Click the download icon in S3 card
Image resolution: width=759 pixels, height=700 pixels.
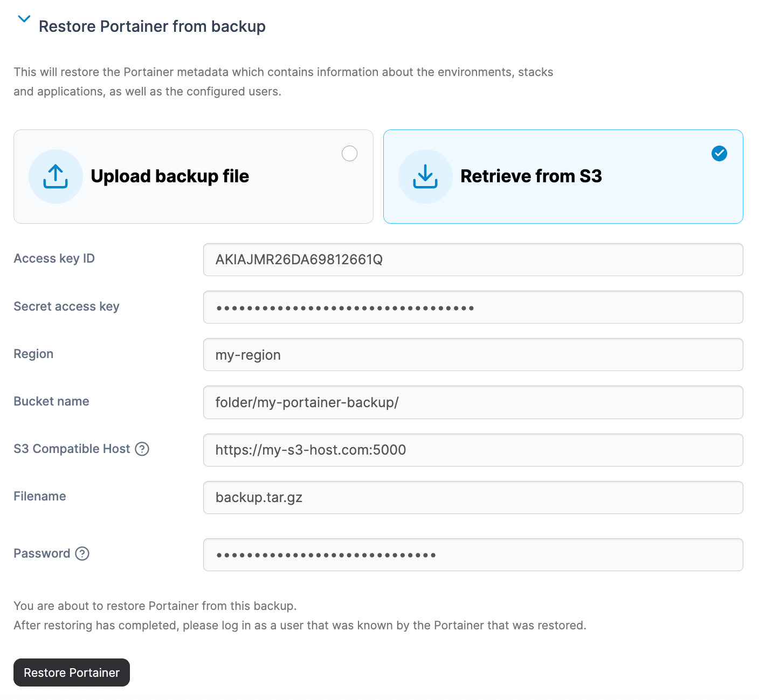pyautogui.click(x=425, y=176)
